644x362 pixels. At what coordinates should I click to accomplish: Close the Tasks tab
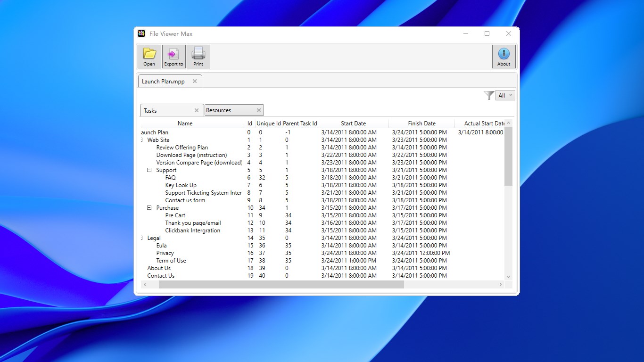point(197,110)
